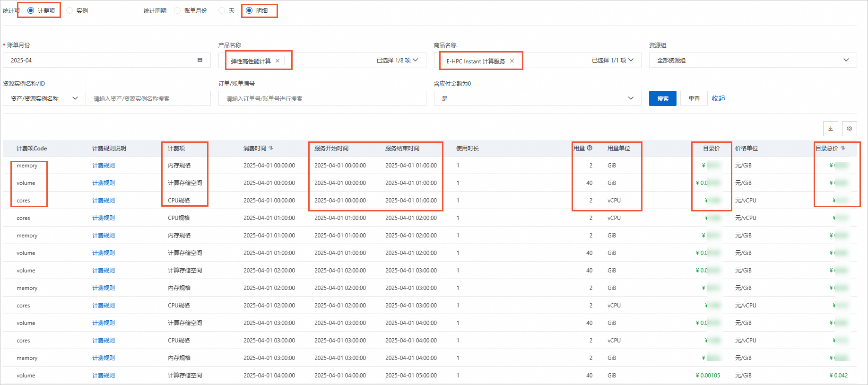868x385 pixels.
Task: Click the 重置 button
Action: [694, 98]
